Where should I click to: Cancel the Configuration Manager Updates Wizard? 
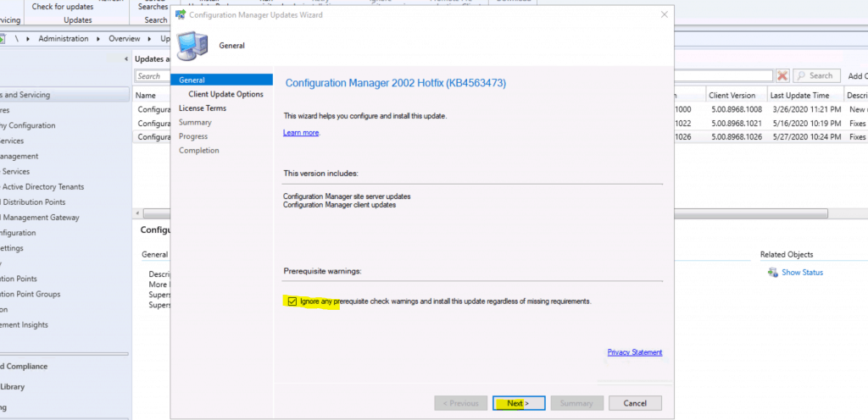635,403
